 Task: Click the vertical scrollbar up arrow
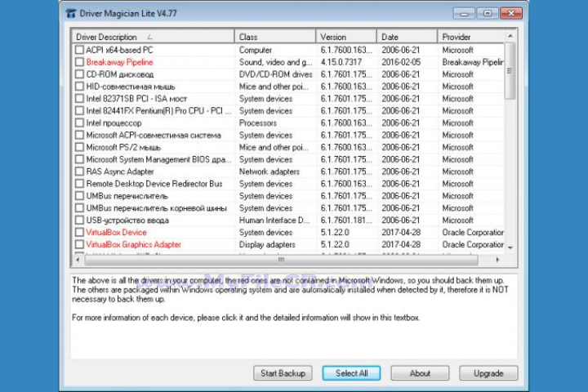[510, 36]
